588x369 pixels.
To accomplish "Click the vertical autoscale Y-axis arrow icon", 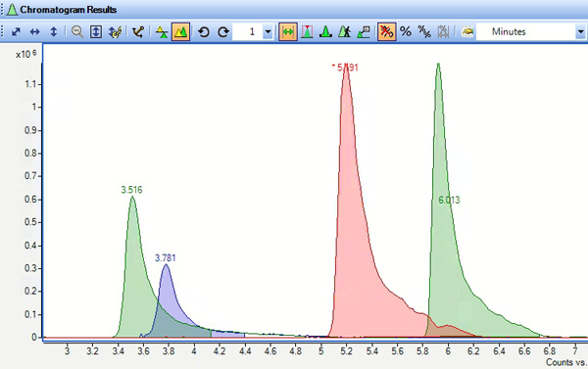I will click(x=54, y=32).
